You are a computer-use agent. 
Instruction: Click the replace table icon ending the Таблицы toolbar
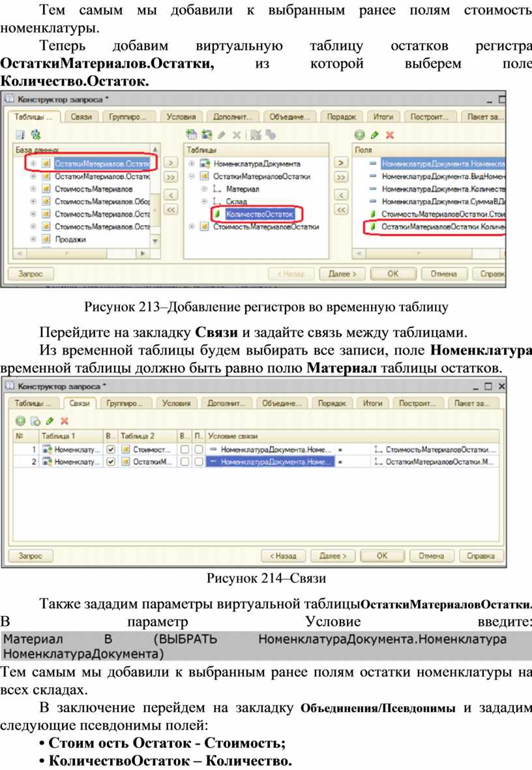coord(271,134)
